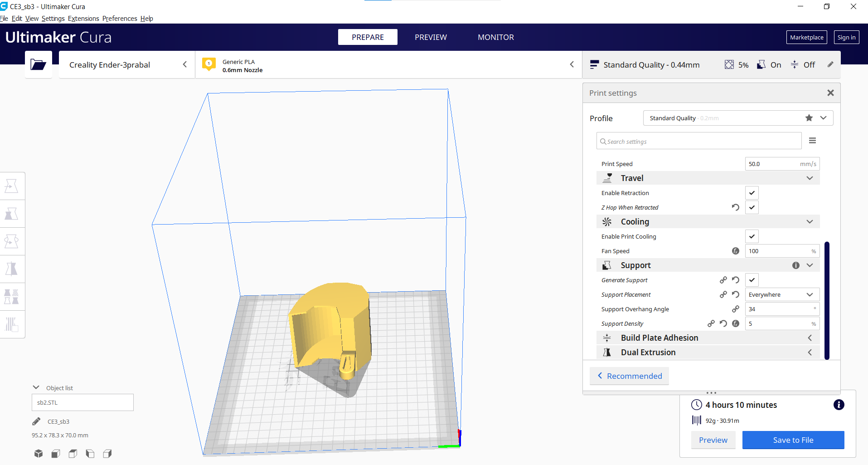Click the Fan Speed value field
868x465 pixels.
tap(782, 251)
